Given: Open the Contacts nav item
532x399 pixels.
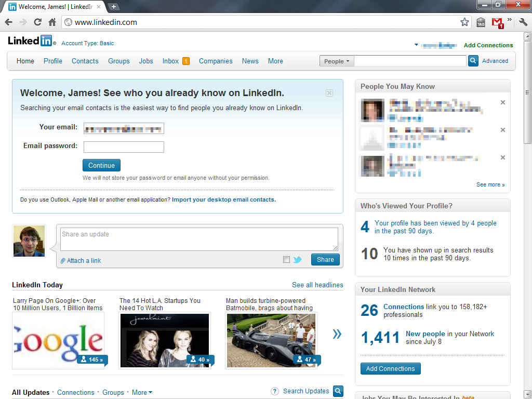Looking at the screenshot, I should coord(85,61).
